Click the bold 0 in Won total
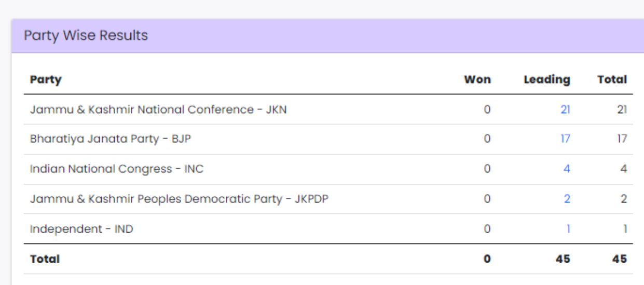This screenshot has width=644, height=285. 487,259
